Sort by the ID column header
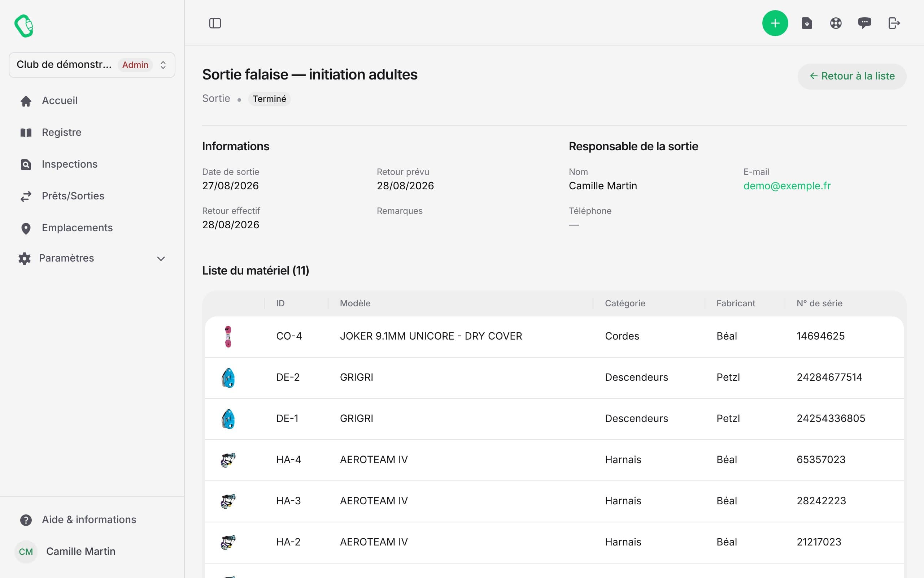 [280, 303]
